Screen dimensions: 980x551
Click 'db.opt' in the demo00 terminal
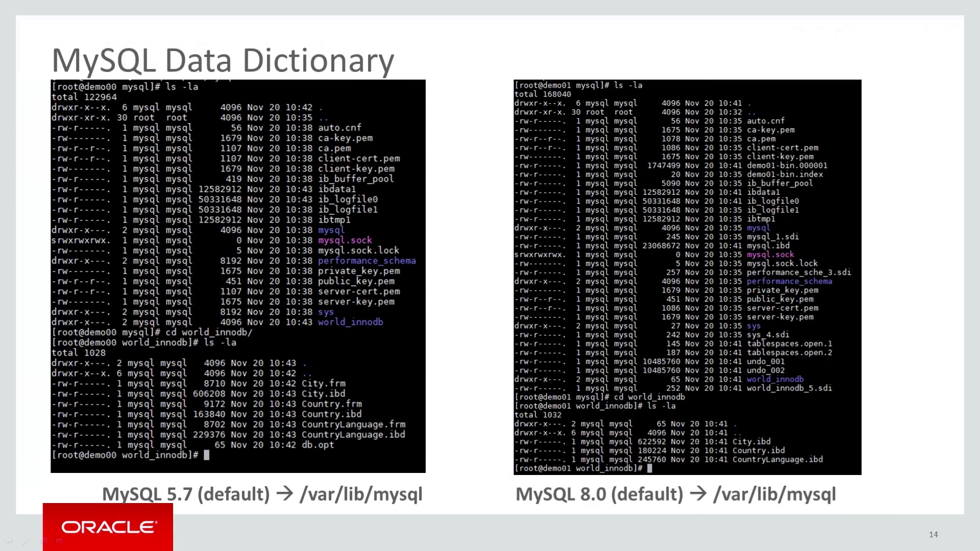[318, 444]
